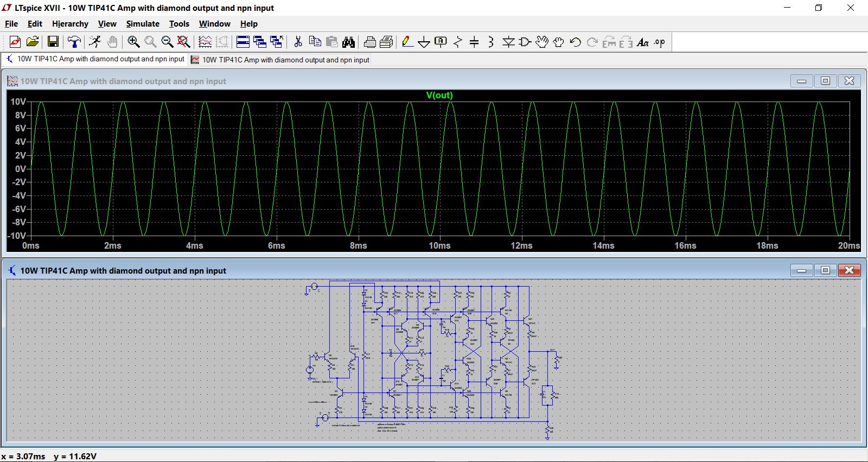Viewport: 868px width, 462px height.
Task: Open Find with the binoculars icon
Action: click(349, 42)
